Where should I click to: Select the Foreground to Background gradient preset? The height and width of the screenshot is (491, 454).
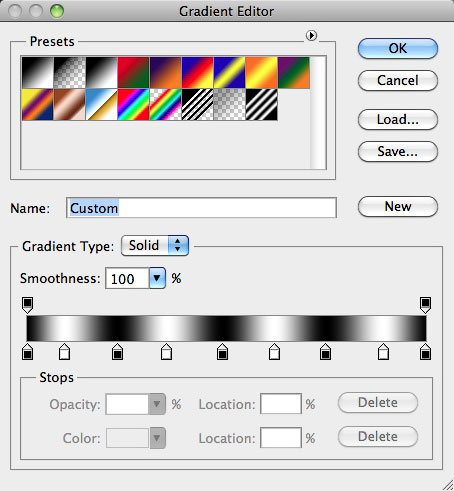click(x=37, y=72)
